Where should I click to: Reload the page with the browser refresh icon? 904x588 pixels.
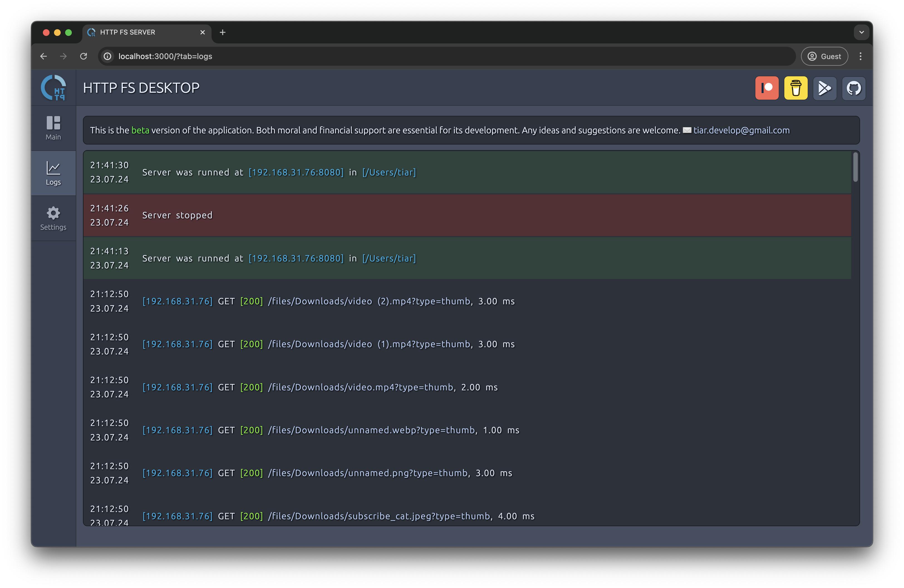pos(83,56)
